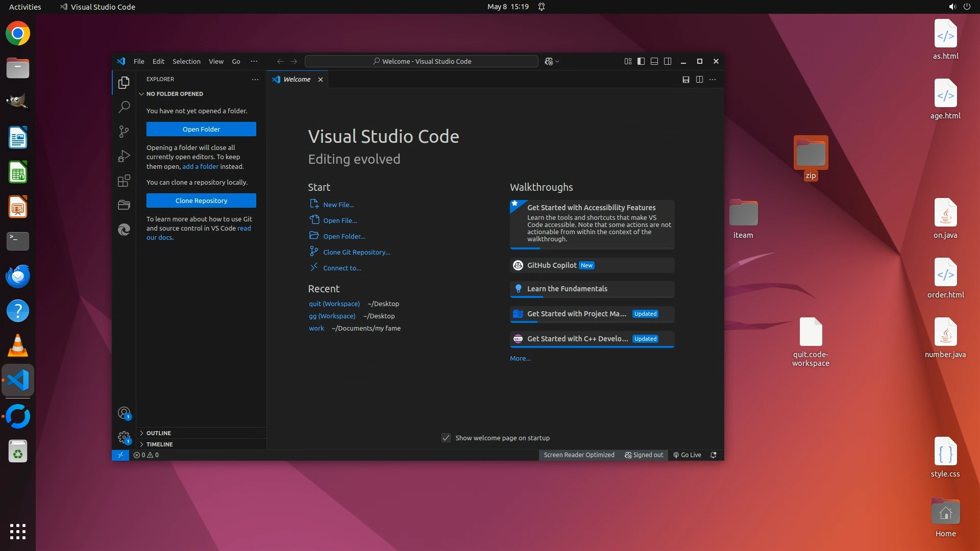Open the Source Control view
This screenshot has width=980, height=551.
pos(124,132)
